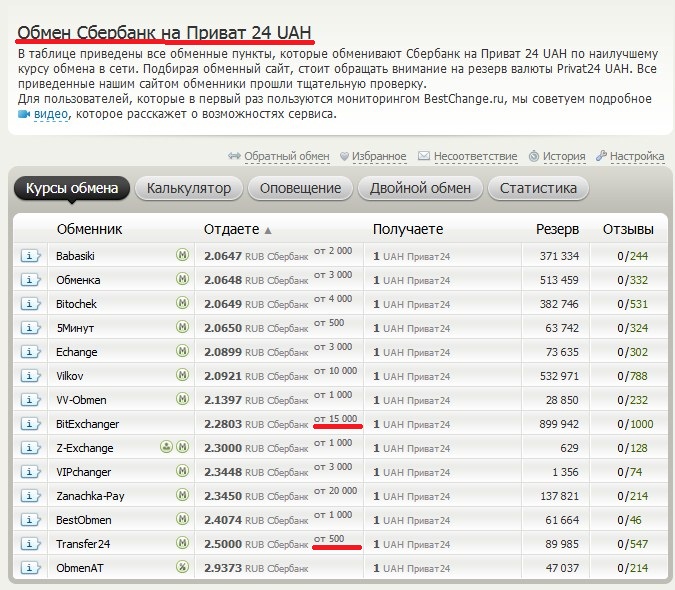Sort table by Резерв column header
This screenshot has width=675, height=590.
557,229
